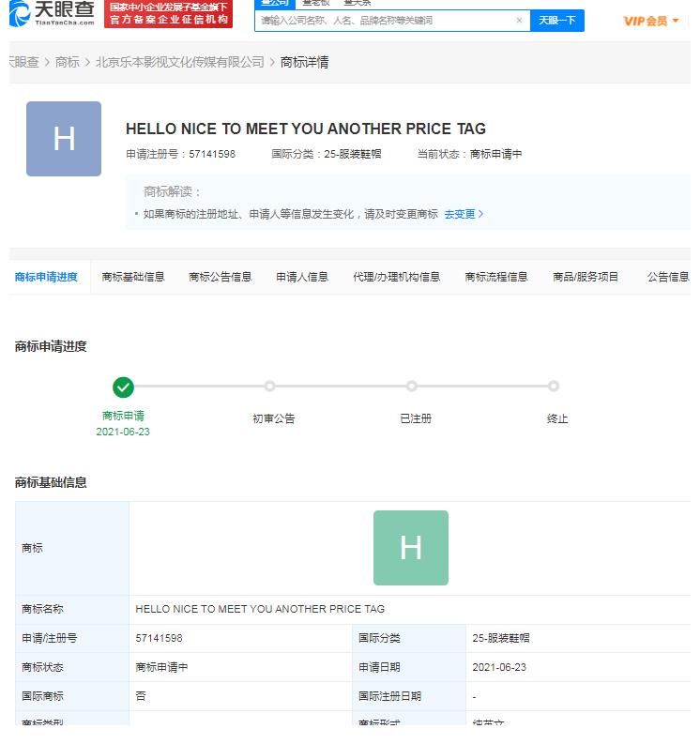700x744 pixels.
Task: Click 天眼查 breadcrumb link
Action: [23, 62]
